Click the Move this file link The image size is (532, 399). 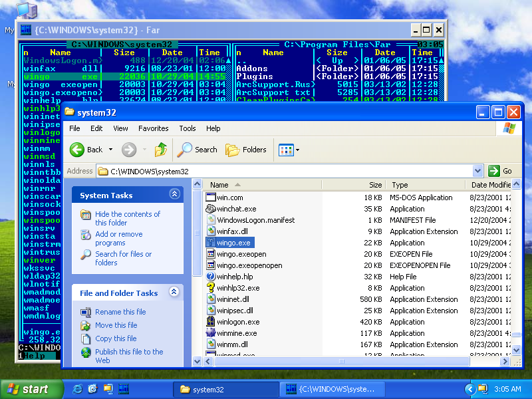point(116,325)
